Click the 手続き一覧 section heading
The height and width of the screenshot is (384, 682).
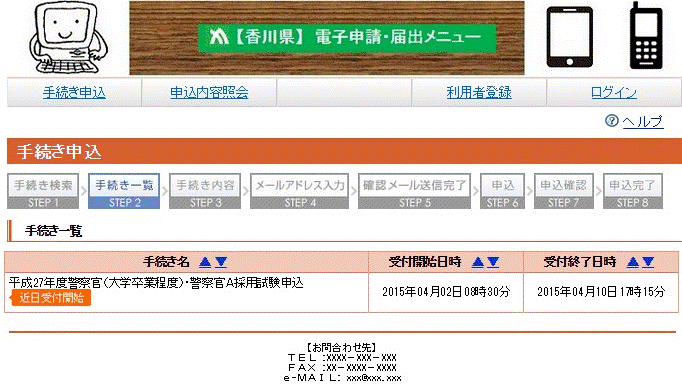click(53, 231)
